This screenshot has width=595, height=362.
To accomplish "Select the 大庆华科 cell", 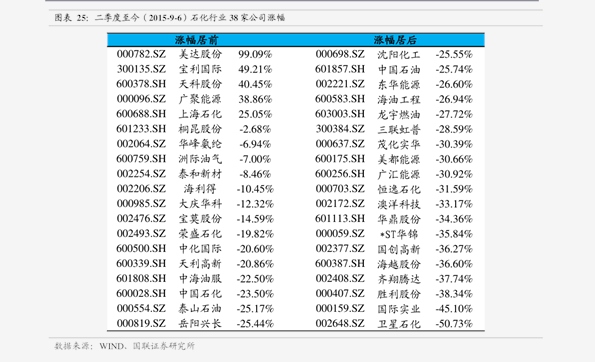I will tap(200, 204).
